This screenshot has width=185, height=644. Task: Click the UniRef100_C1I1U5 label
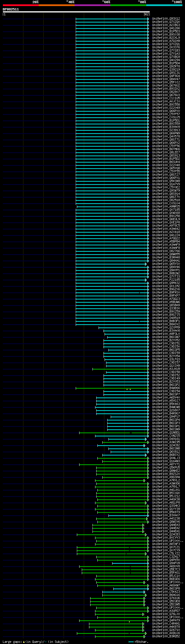166,98
